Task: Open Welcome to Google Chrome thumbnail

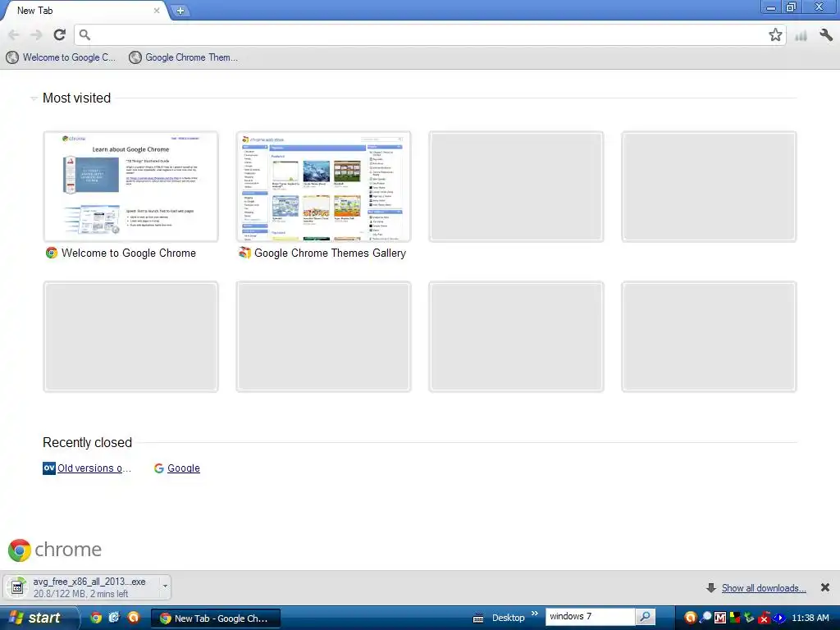Action: [130, 186]
